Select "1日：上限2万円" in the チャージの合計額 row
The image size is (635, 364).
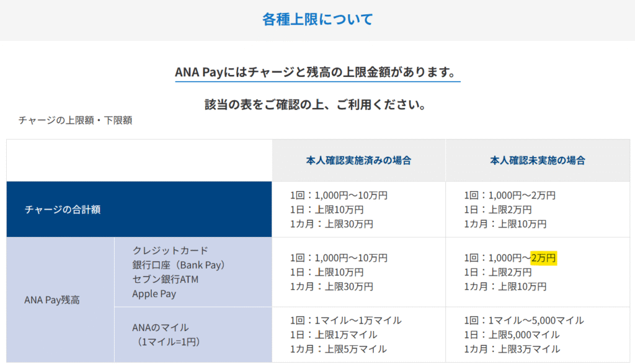(x=498, y=210)
